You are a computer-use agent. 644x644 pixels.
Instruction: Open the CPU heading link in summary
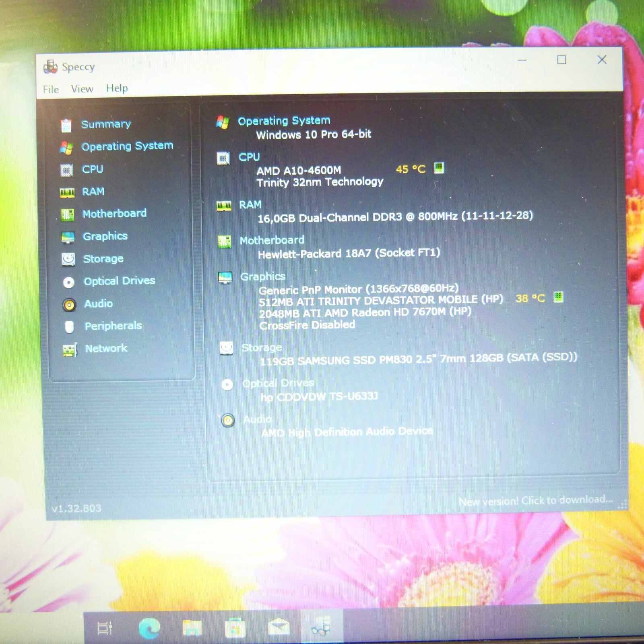coord(249,157)
